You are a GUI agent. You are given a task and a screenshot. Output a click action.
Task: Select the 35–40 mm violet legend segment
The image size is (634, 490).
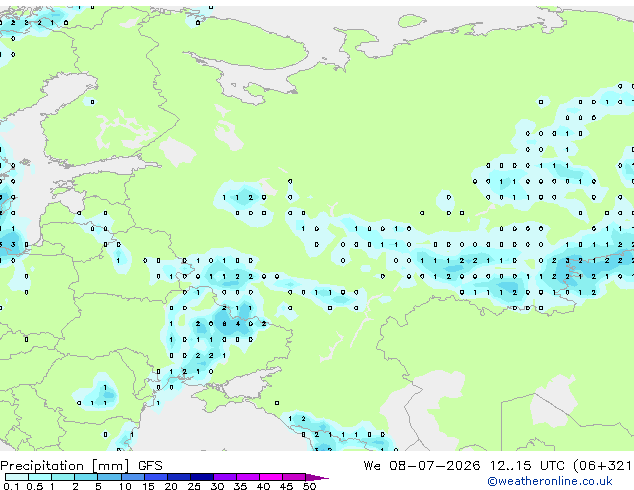247,477
